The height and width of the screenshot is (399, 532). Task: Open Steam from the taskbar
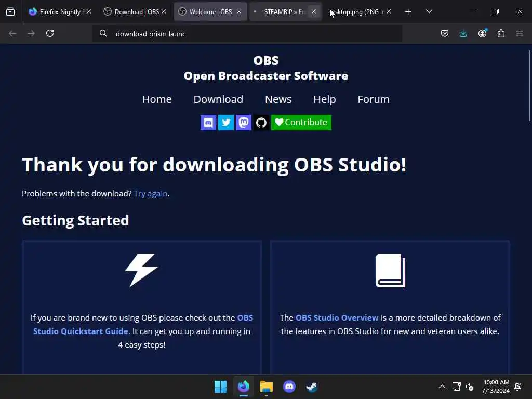tap(312, 387)
